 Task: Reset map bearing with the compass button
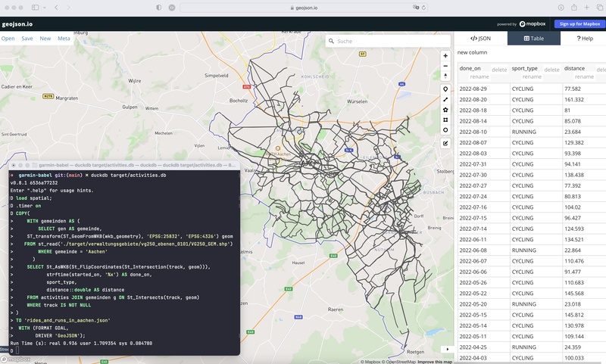[445, 76]
